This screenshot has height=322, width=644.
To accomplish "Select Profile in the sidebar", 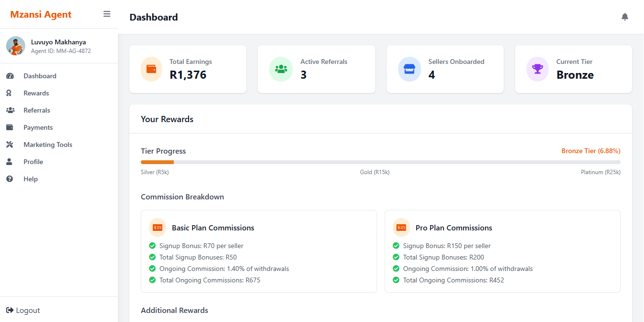I will [x=33, y=162].
